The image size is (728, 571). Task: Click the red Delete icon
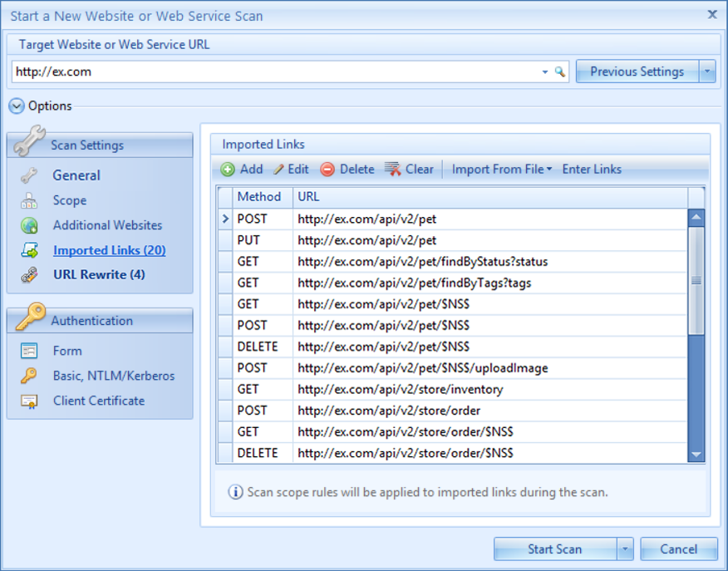[327, 170]
